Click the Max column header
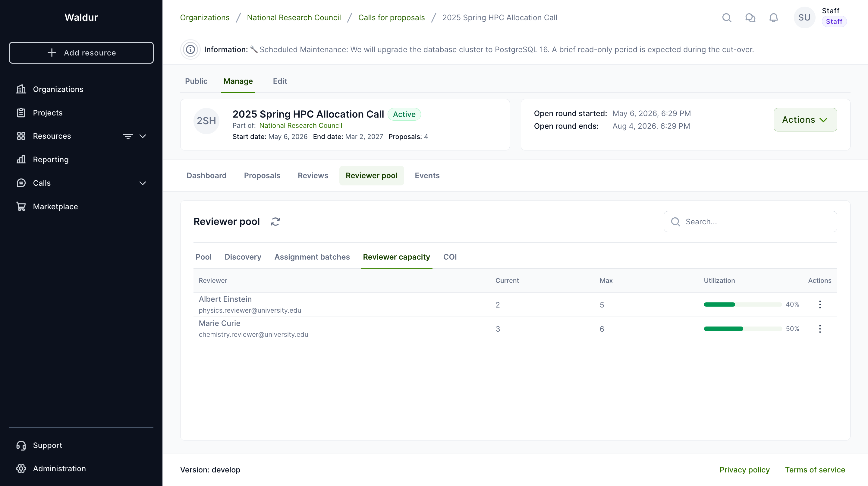The height and width of the screenshot is (486, 868). (x=606, y=280)
